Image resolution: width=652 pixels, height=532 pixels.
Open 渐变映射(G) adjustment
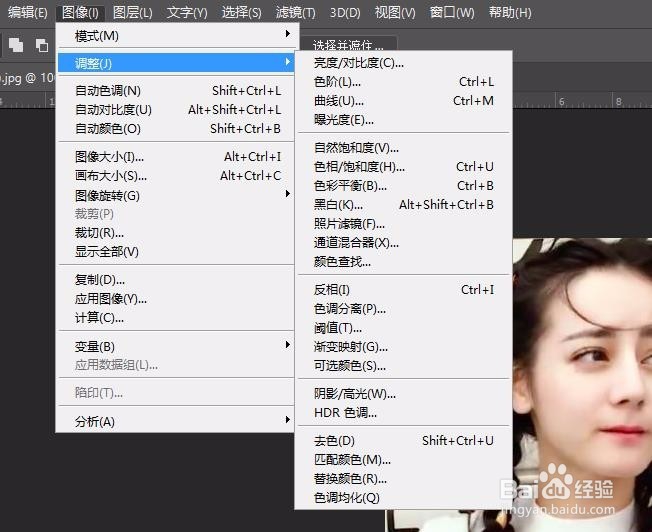403,346
